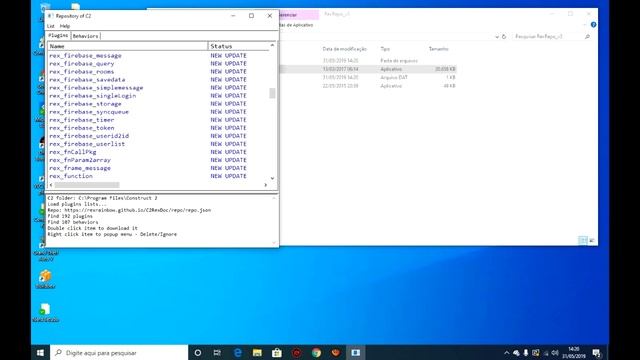Switch Explorer to details view icon
640x360 pixels.
point(583,240)
